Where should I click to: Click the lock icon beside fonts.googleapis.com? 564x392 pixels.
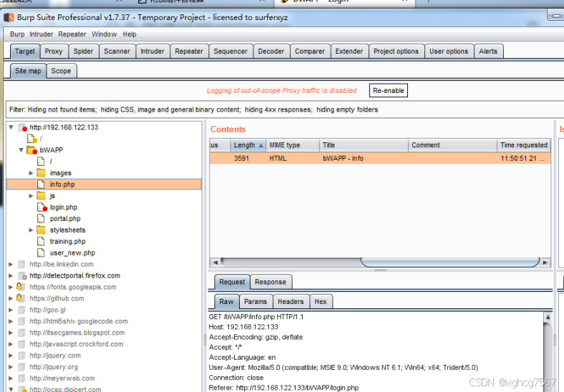[21, 287]
